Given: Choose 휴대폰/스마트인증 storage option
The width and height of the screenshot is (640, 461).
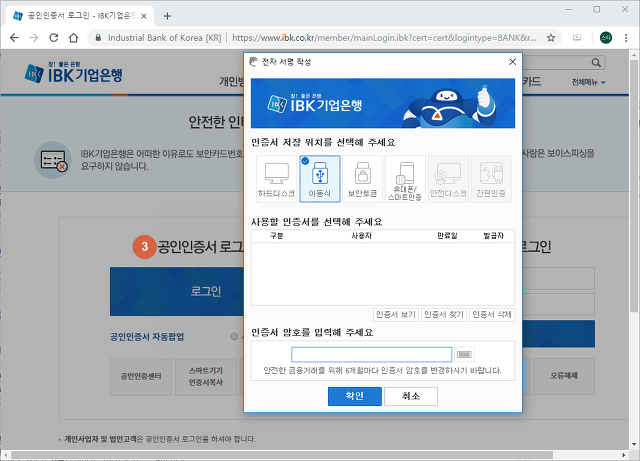Looking at the screenshot, I should coord(405,178).
